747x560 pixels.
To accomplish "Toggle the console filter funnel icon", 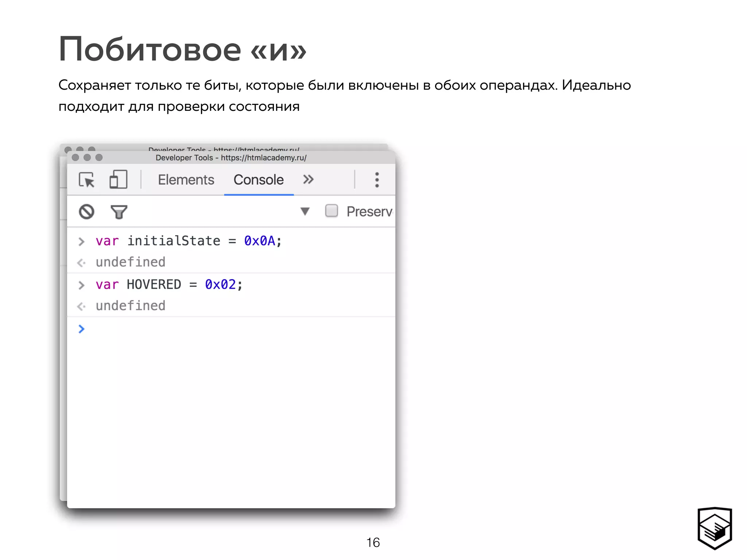I will 119,212.
